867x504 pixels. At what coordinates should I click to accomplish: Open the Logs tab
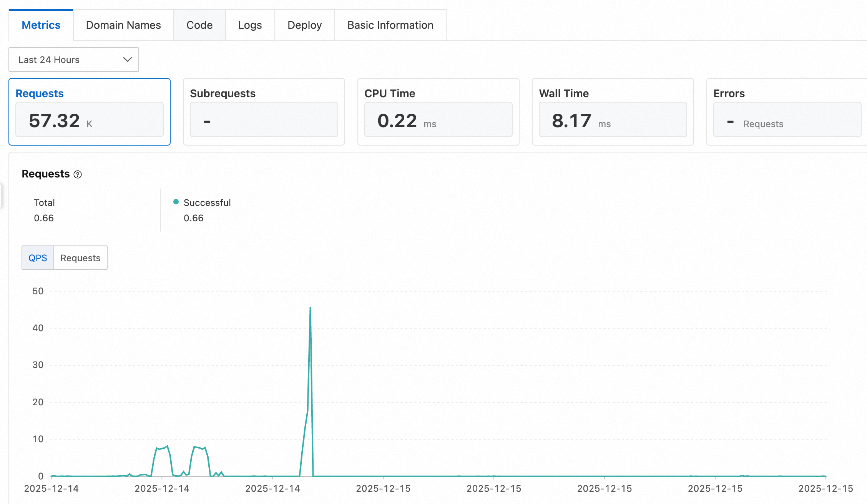(x=250, y=25)
